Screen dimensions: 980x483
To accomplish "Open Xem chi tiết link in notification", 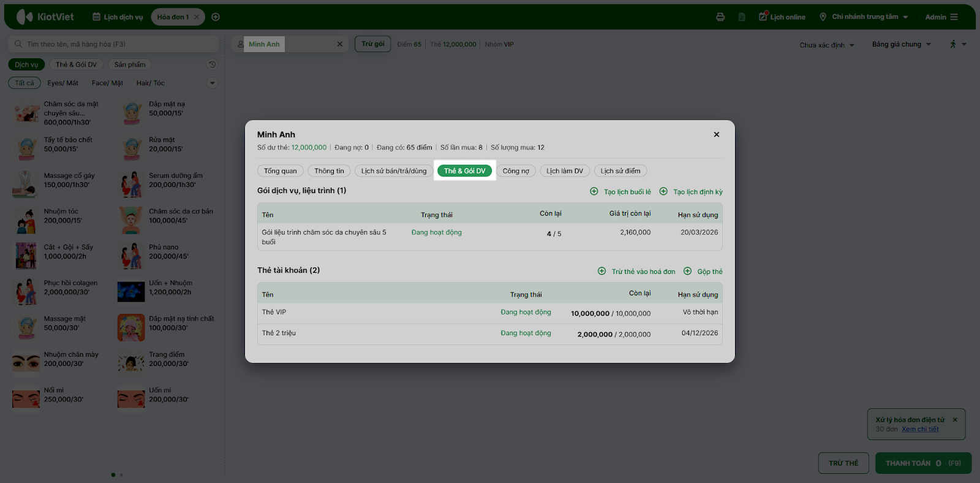I will 920,429.
